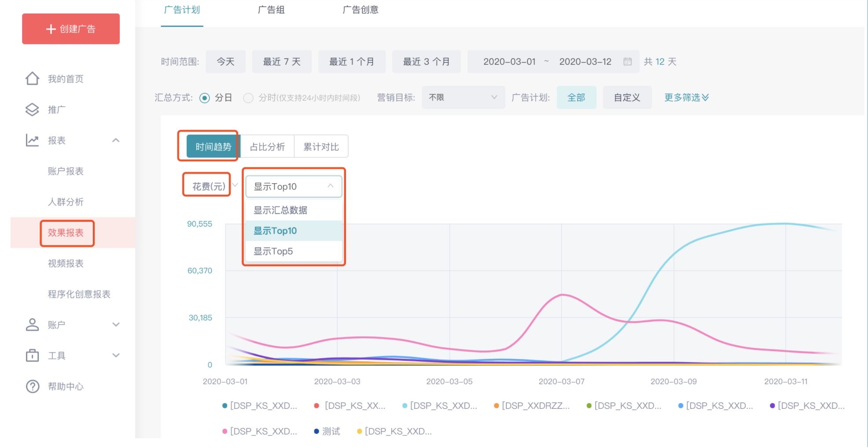Click the chart icon beside 报表

(x=32, y=140)
